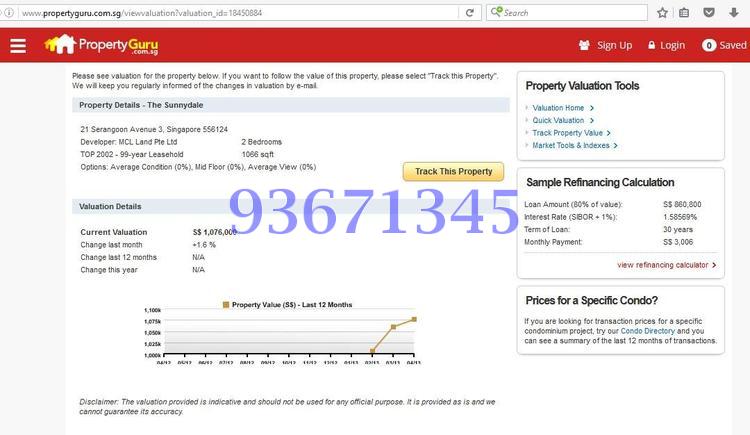
Task: Open Valuation Home link
Action: point(558,108)
